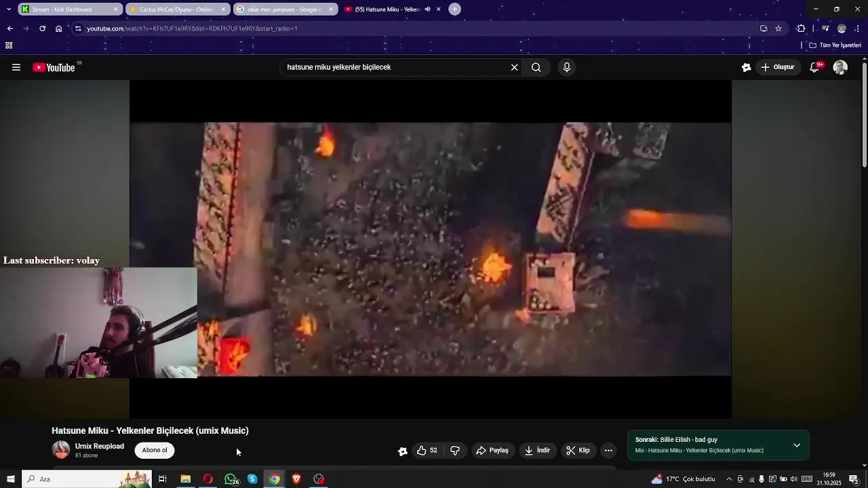Mute the audio-playing YouTube tab
The width and height of the screenshot is (868, 488).
(427, 9)
